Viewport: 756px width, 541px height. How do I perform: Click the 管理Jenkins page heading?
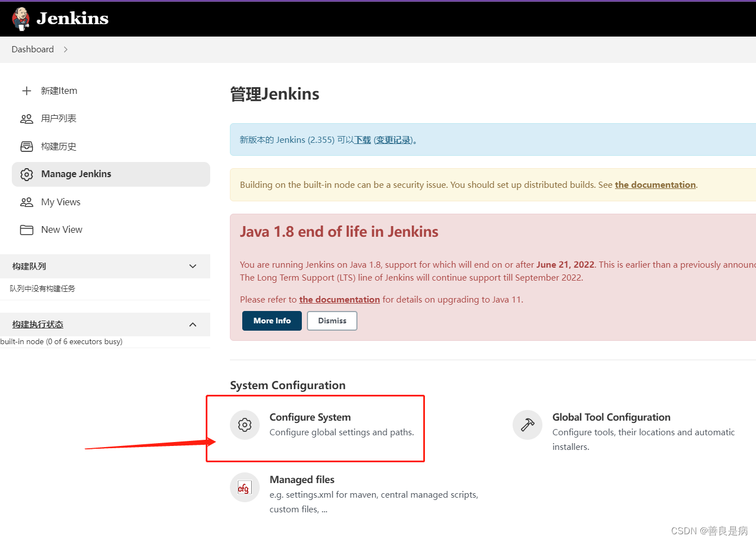point(275,94)
